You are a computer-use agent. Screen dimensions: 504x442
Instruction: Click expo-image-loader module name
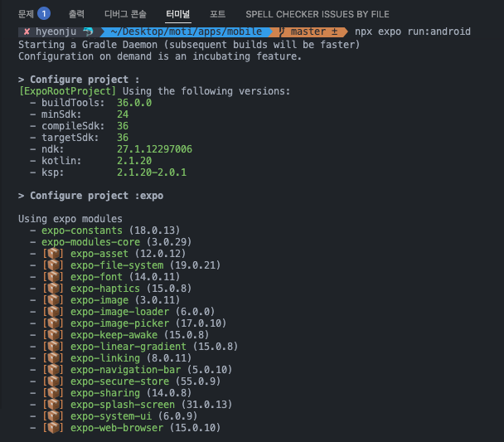(119, 312)
